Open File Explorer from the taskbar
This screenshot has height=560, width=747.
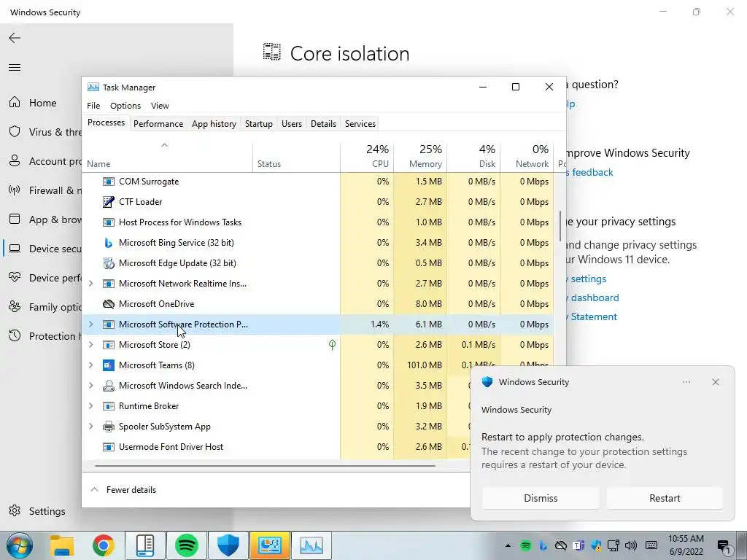pos(62,545)
